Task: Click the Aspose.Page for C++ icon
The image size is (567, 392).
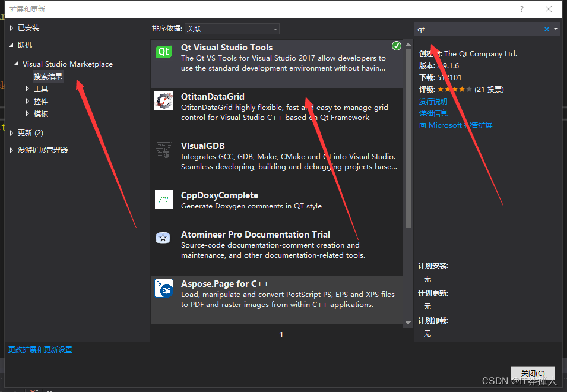Action: [164, 288]
